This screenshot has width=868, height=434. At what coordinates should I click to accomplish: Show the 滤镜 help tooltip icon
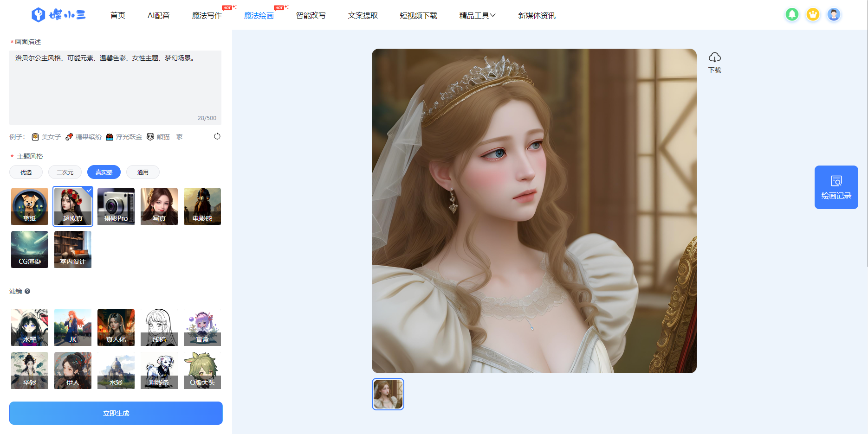[x=27, y=291]
